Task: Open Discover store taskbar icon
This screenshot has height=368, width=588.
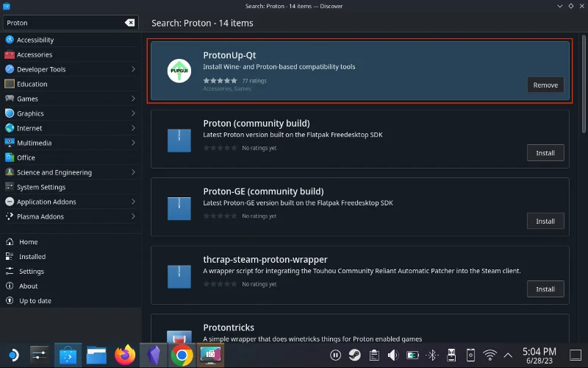Action: click(68, 355)
